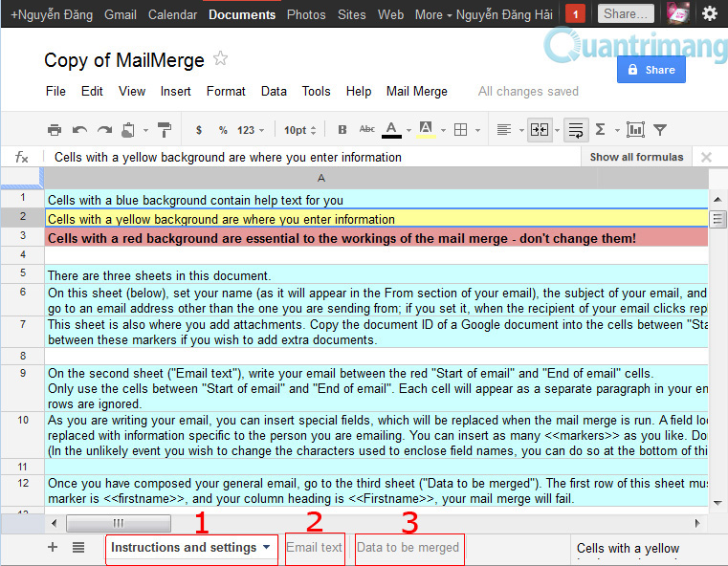This screenshot has height=566, width=728.
Task: Expand merge cells dropdown arrow
Action: (x=557, y=131)
